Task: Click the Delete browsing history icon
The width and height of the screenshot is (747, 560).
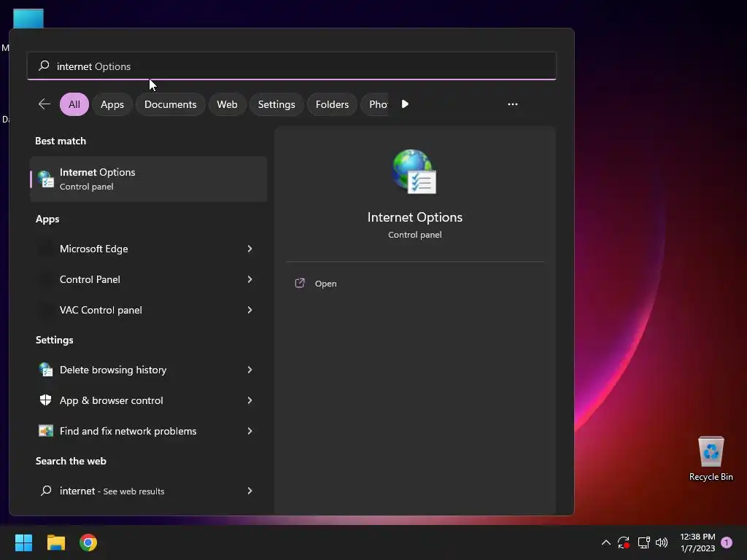Action: point(46,370)
